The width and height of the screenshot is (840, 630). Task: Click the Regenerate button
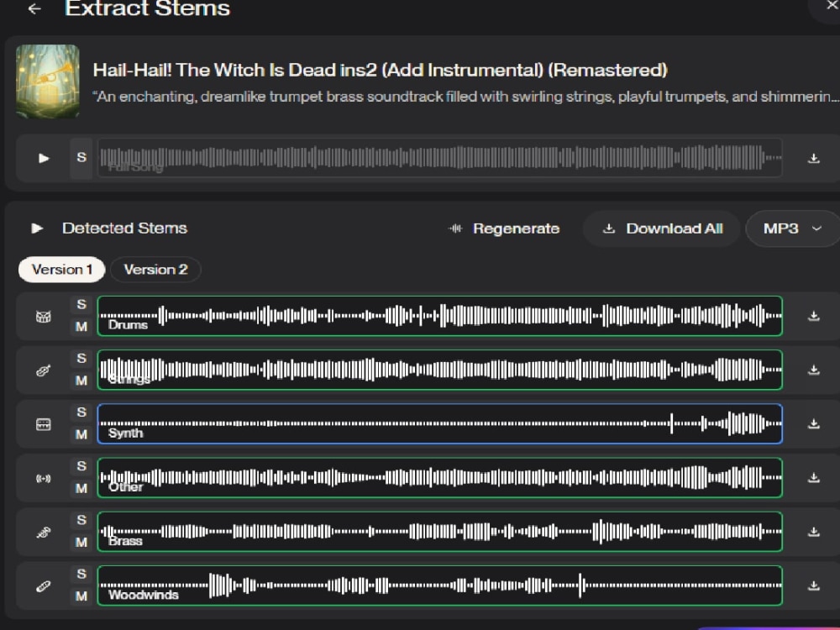click(504, 228)
